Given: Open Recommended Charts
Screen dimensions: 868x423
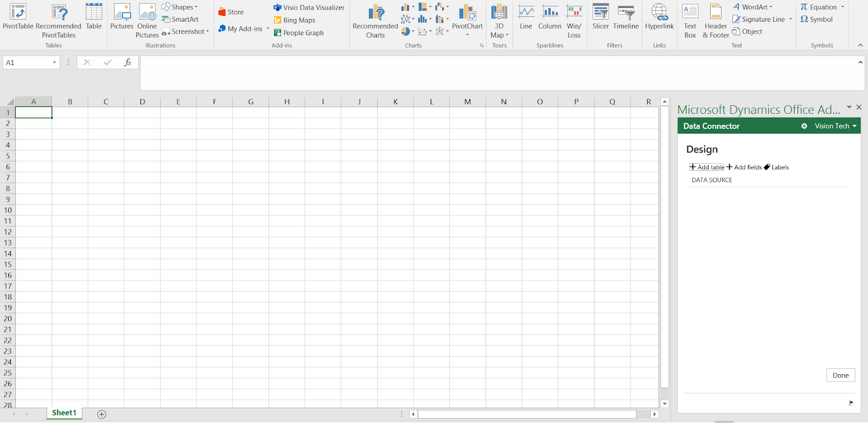Looking at the screenshot, I should tap(375, 21).
